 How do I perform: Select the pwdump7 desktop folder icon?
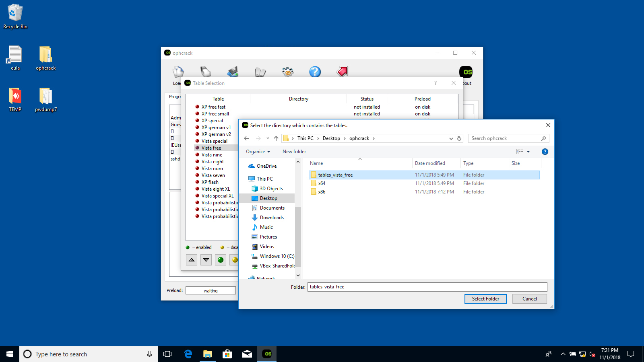(x=46, y=100)
